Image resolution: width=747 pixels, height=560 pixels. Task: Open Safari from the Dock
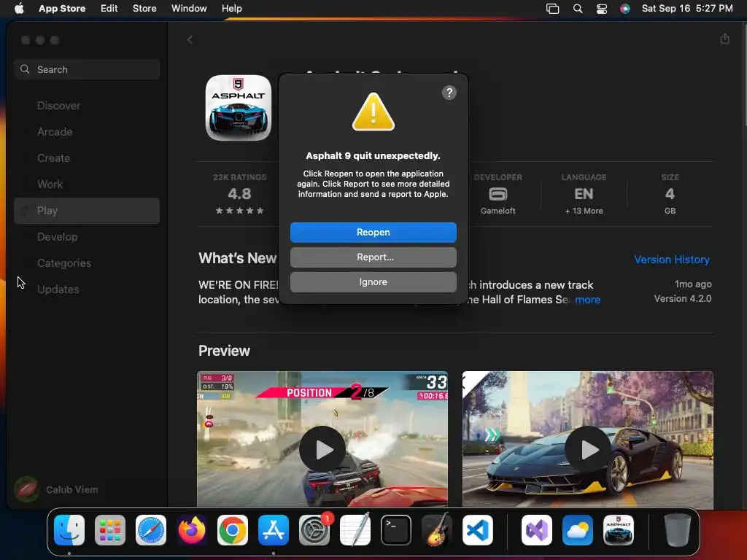[x=151, y=530]
